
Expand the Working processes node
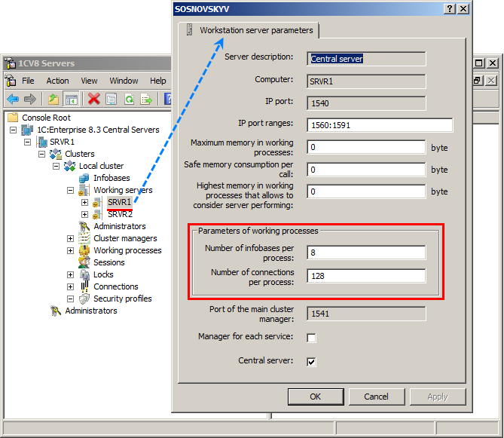click(x=70, y=250)
